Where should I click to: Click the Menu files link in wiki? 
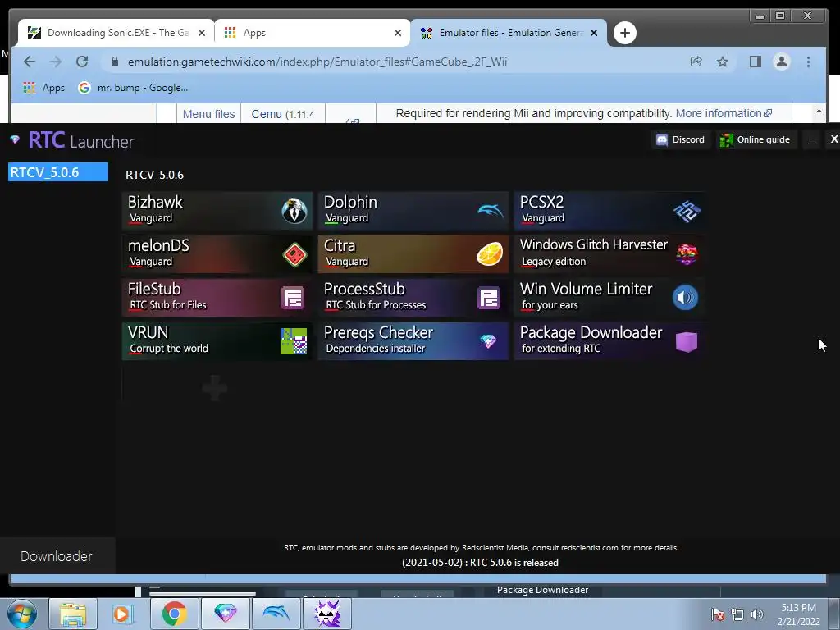point(209,114)
